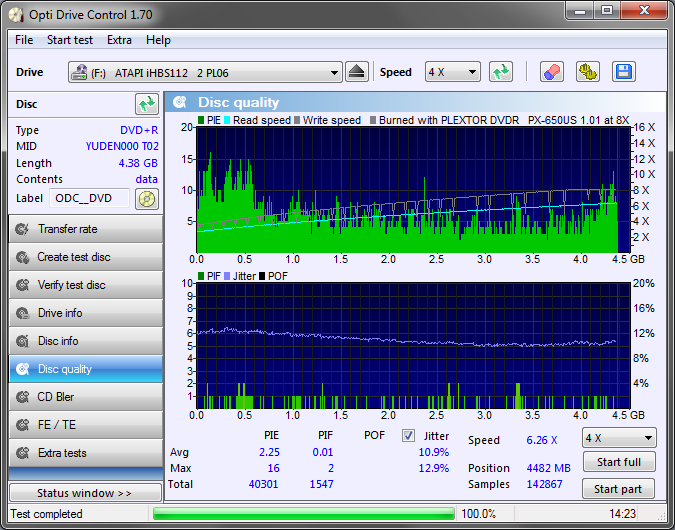Eject the disc with the eject icon
This screenshot has width=675, height=530.
pyautogui.click(x=357, y=72)
